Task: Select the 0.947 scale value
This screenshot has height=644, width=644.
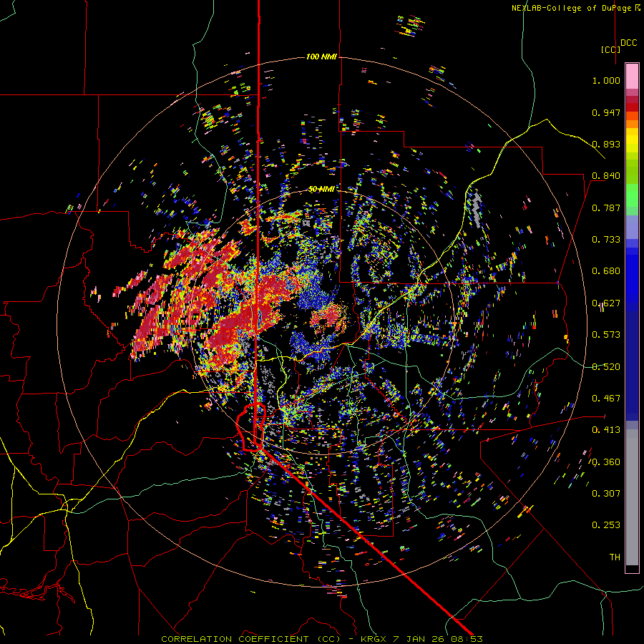Action: click(606, 112)
